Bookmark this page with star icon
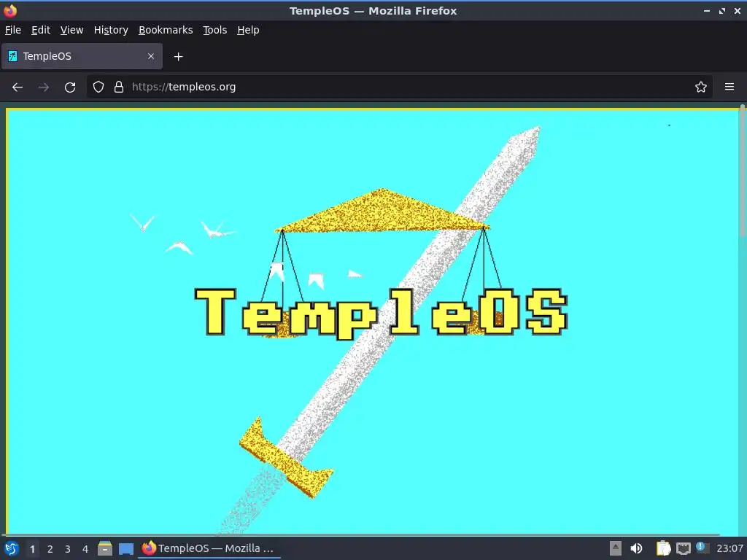747x560 pixels. 701,87
